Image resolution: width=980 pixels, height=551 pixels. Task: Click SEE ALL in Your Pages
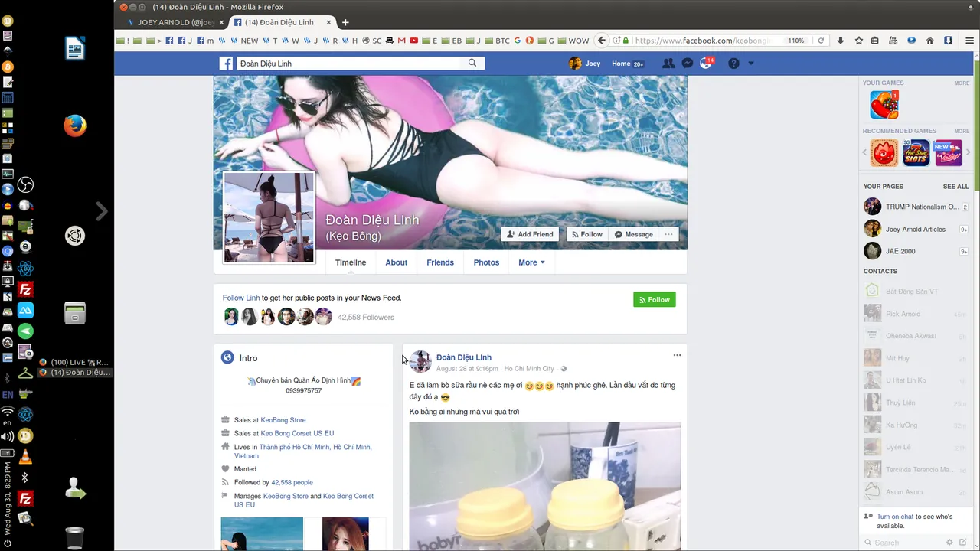coord(955,187)
